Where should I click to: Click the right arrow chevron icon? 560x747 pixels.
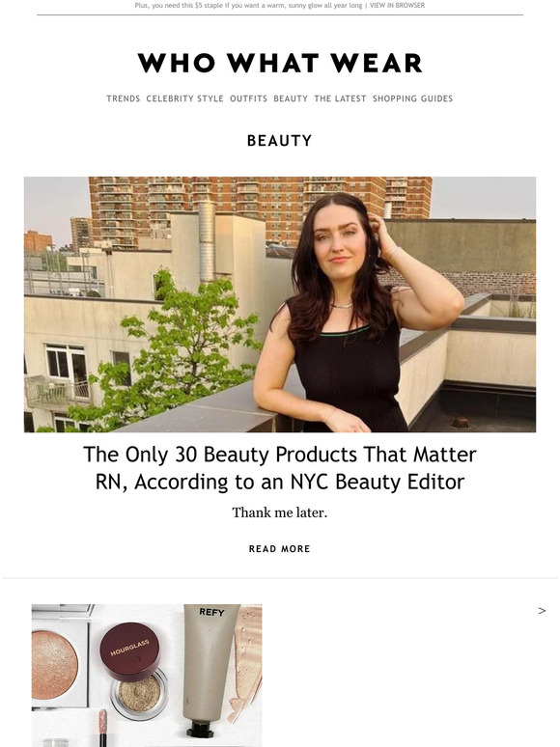tap(542, 611)
